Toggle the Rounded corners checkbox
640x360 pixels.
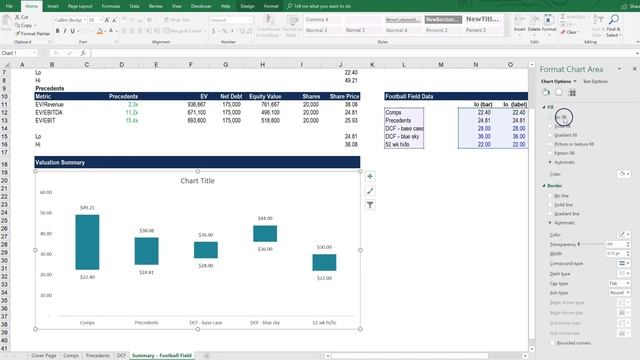[552, 343]
